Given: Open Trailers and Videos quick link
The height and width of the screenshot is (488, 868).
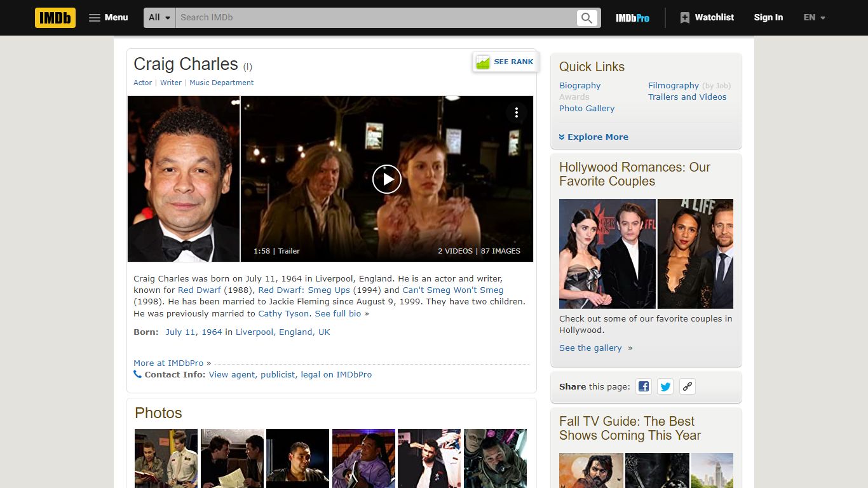Looking at the screenshot, I should (x=687, y=97).
